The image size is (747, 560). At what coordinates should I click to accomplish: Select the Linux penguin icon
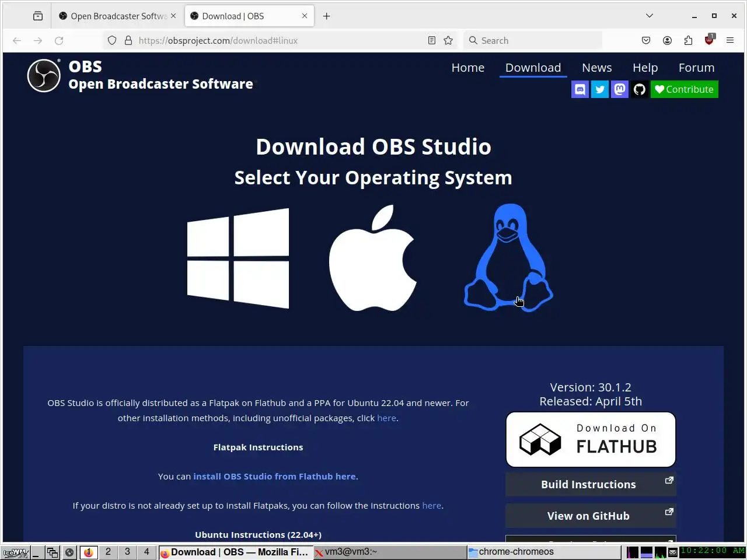point(508,257)
